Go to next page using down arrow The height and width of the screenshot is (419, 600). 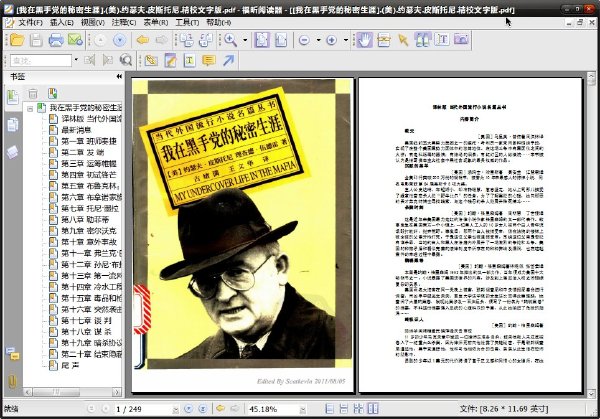(x=119, y=40)
